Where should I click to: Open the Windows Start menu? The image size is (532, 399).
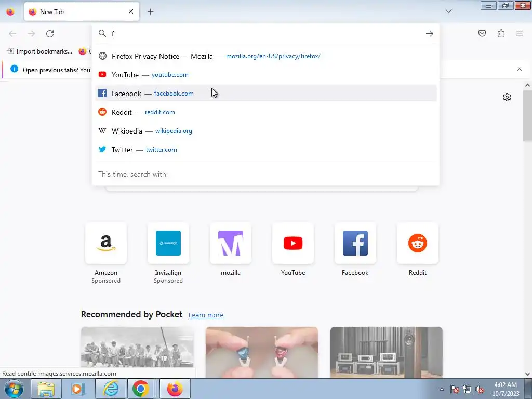(x=14, y=389)
